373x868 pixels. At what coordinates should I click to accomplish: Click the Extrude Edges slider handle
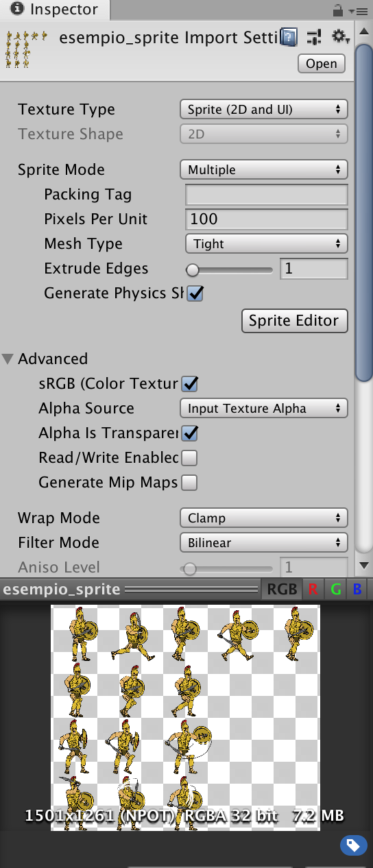point(193,269)
